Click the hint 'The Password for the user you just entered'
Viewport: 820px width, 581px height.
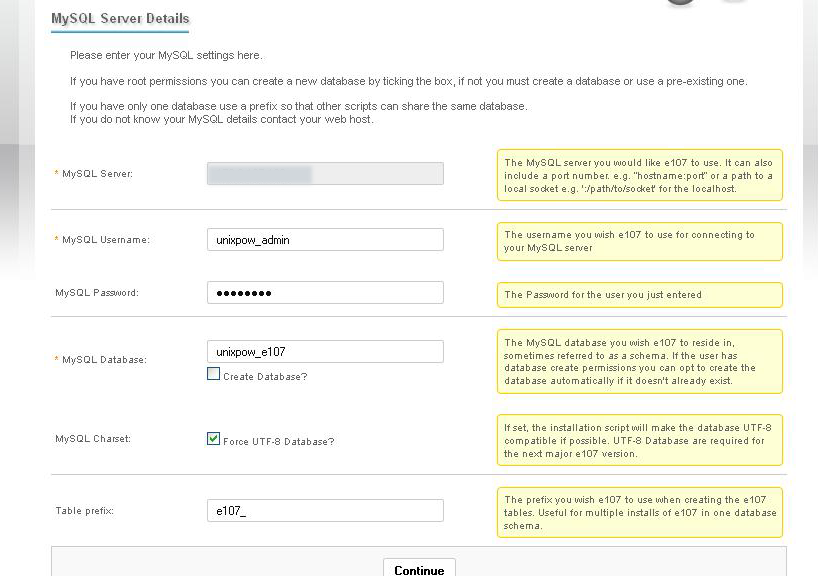(x=640, y=295)
